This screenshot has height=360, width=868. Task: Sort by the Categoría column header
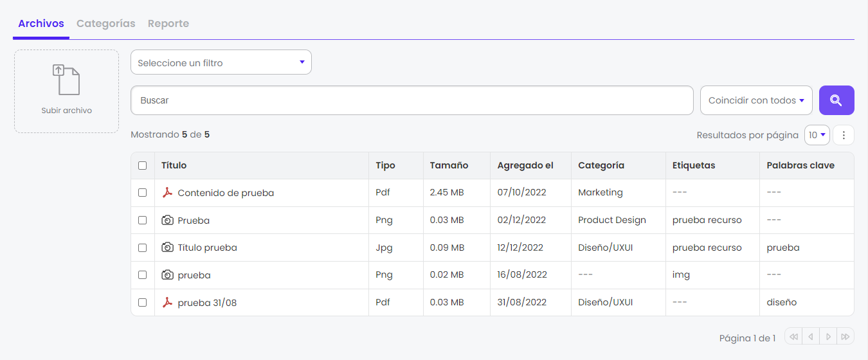pos(601,165)
